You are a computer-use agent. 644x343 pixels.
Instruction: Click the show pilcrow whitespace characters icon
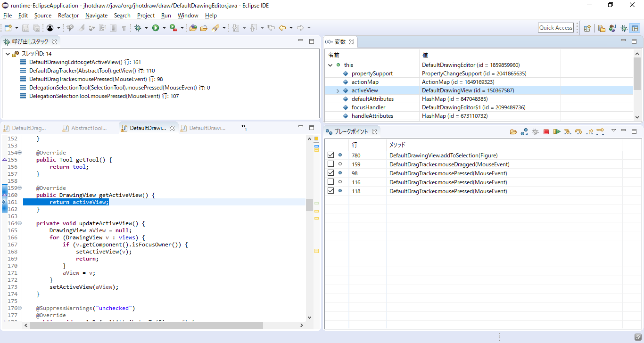click(124, 28)
